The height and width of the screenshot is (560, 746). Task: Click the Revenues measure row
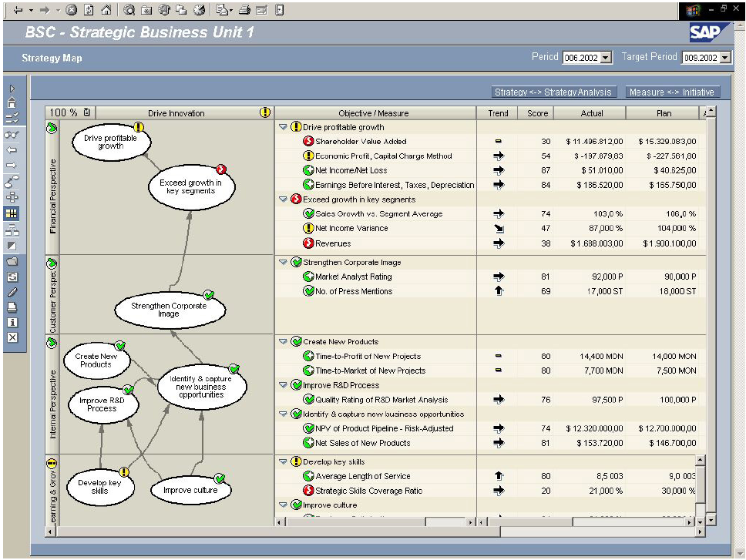pyautogui.click(x=333, y=243)
